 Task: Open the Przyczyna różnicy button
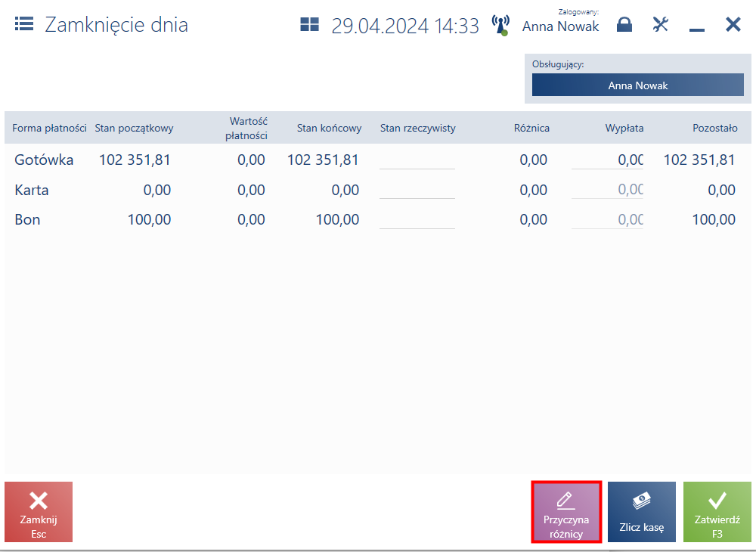pyautogui.click(x=566, y=511)
